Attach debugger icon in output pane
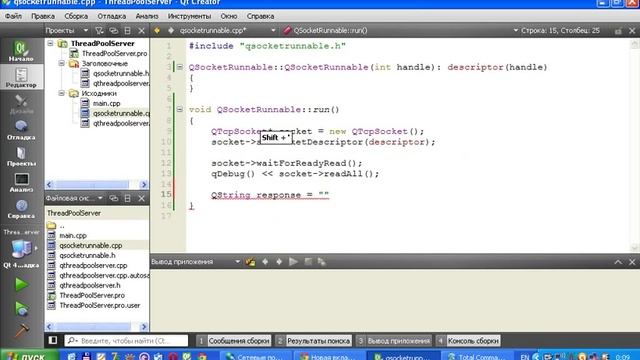 322,262
